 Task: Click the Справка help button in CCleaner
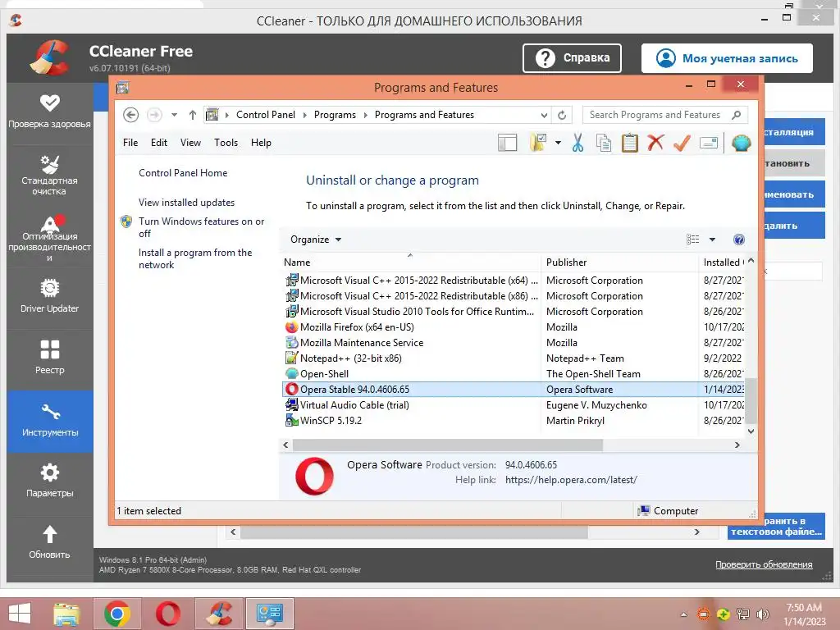coord(572,58)
